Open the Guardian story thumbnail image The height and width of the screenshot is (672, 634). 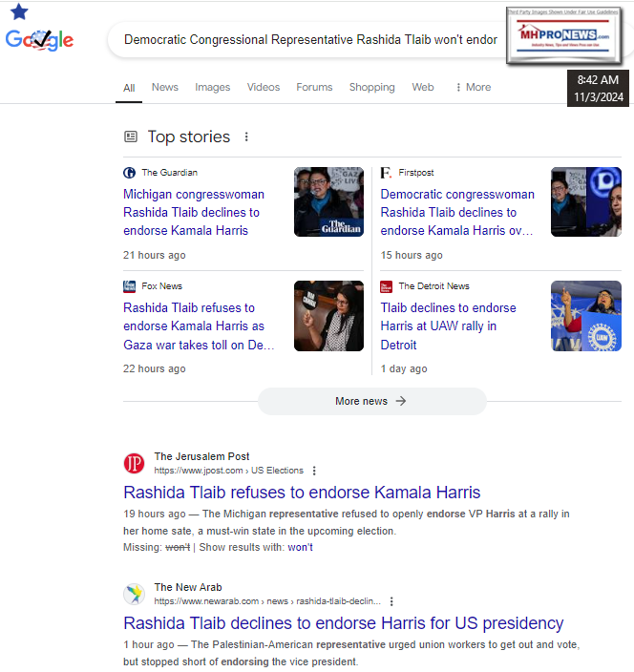[328, 202]
